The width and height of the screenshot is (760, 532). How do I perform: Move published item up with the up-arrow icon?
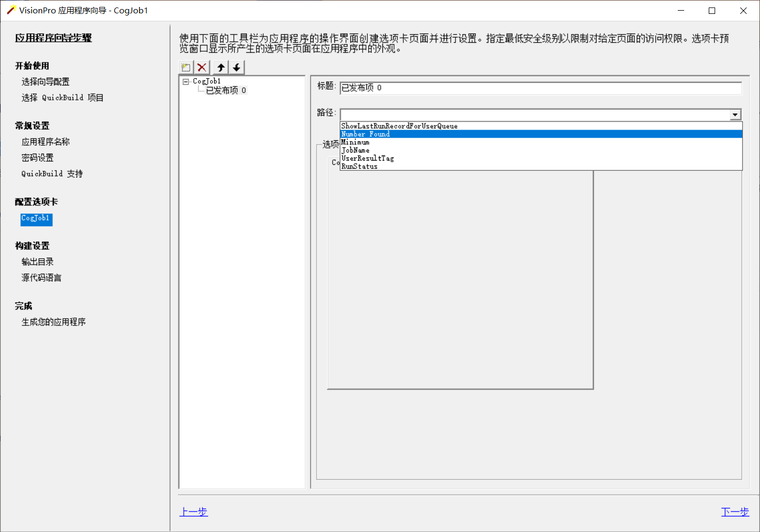coord(220,67)
